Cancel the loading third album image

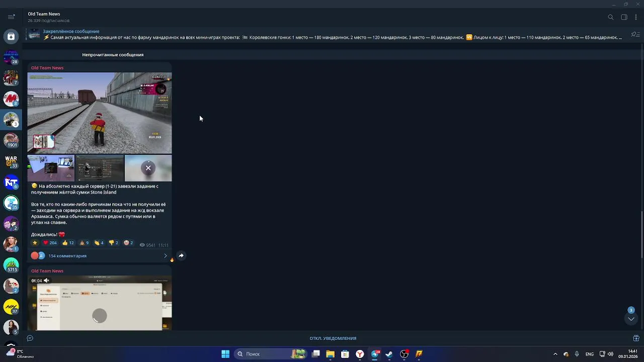148,168
